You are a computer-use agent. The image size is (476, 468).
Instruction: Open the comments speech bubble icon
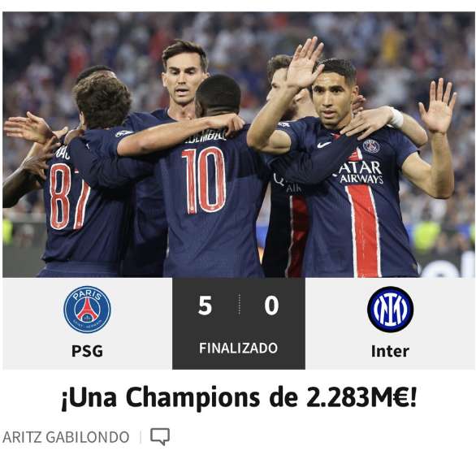[x=160, y=437]
